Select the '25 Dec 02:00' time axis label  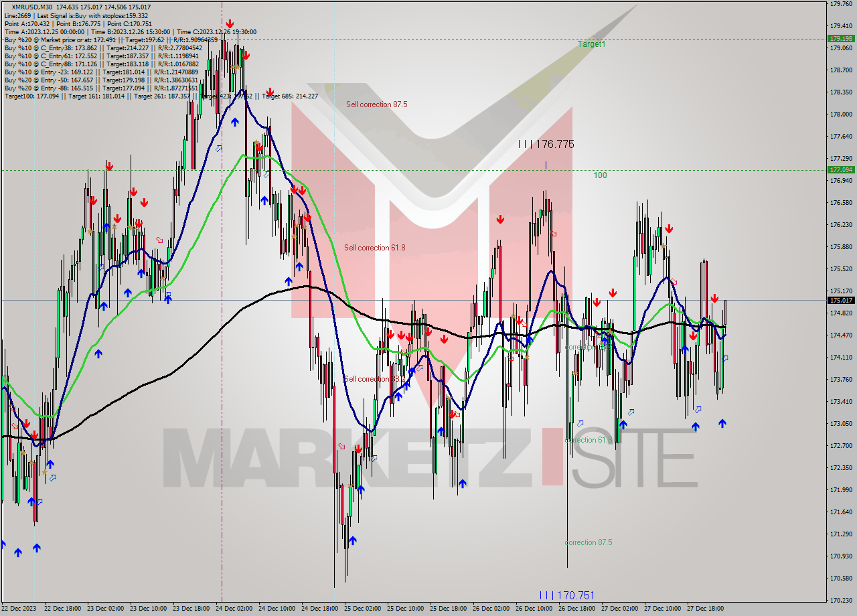click(x=362, y=609)
